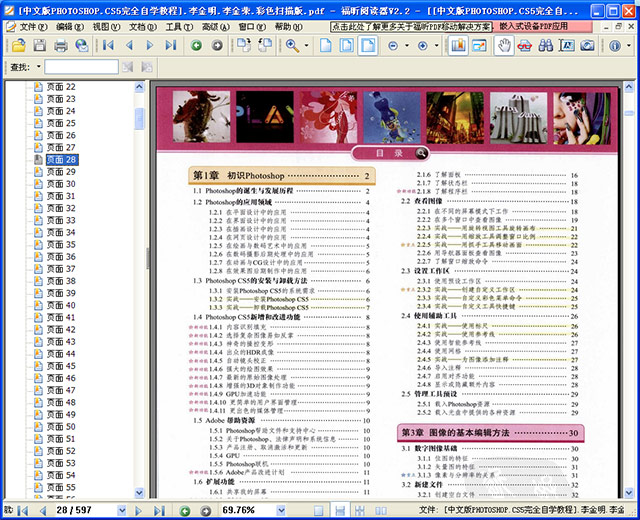Click the Open file folder icon

coord(18,45)
